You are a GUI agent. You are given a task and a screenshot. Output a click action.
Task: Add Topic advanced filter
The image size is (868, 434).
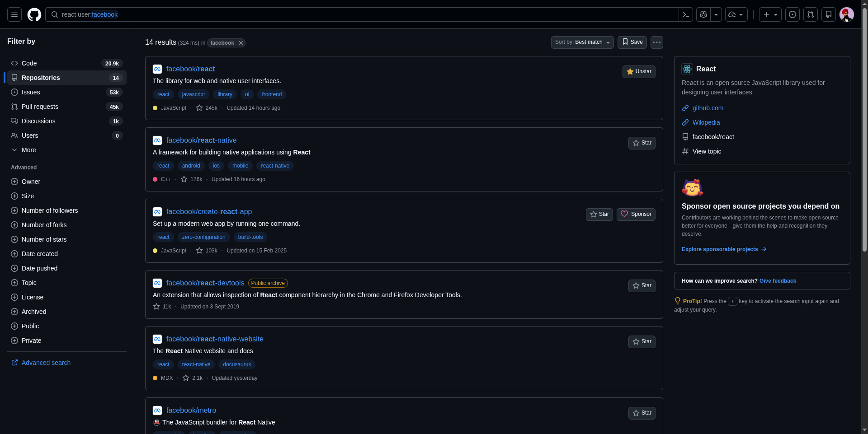click(67, 283)
